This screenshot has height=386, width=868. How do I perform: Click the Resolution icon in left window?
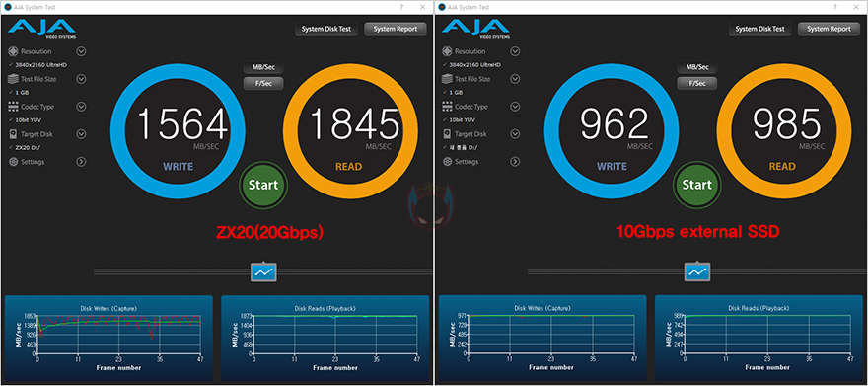[13, 51]
